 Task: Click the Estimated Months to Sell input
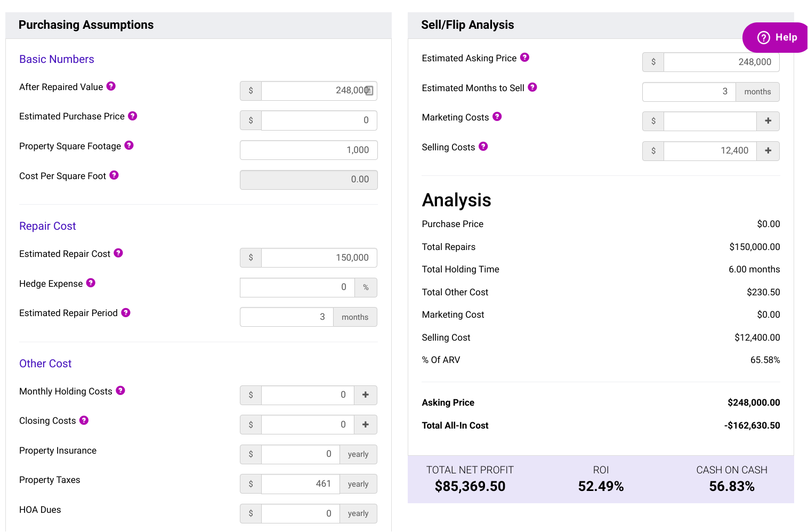689,92
